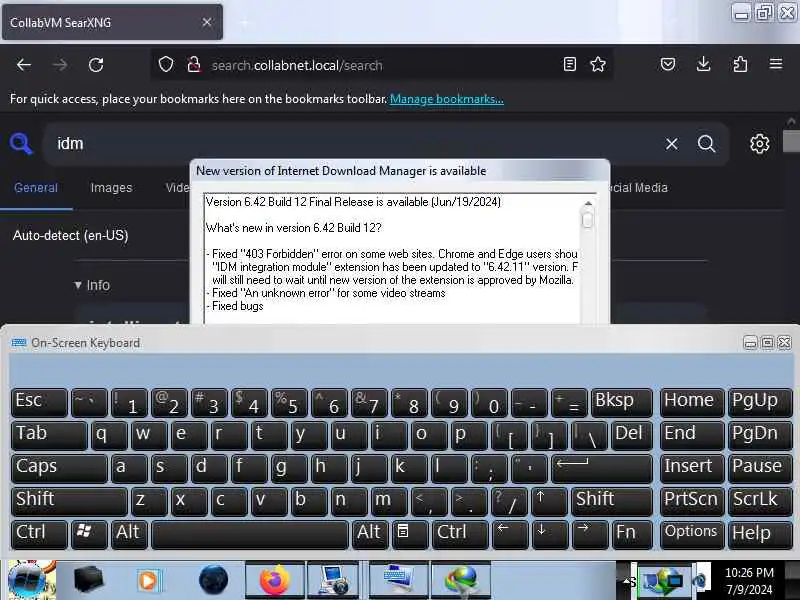
Task: Click the up arrow of IDM dialog scrollbar
Action: [588, 203]
